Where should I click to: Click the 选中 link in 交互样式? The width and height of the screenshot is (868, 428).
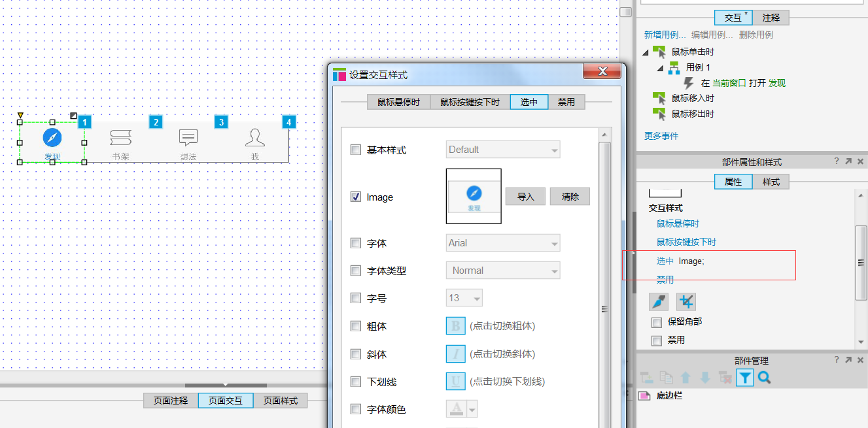pyautogui.click(x=665, y=261)
